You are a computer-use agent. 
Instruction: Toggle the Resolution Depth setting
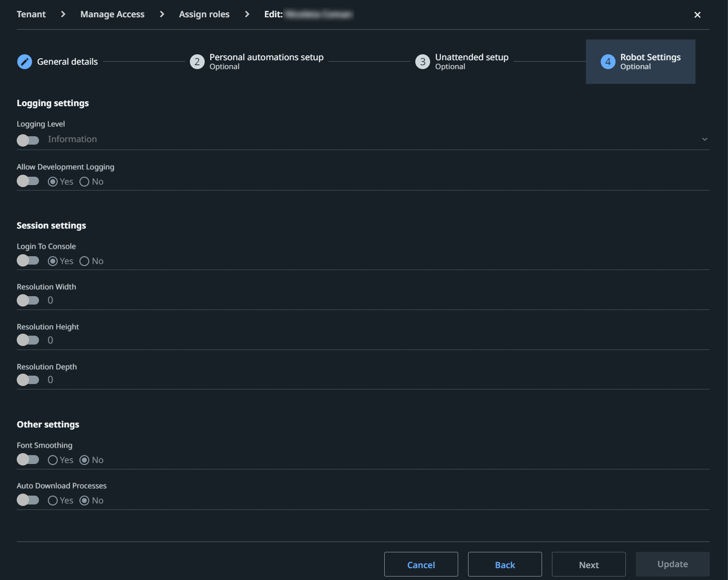(x=28, y=380)
